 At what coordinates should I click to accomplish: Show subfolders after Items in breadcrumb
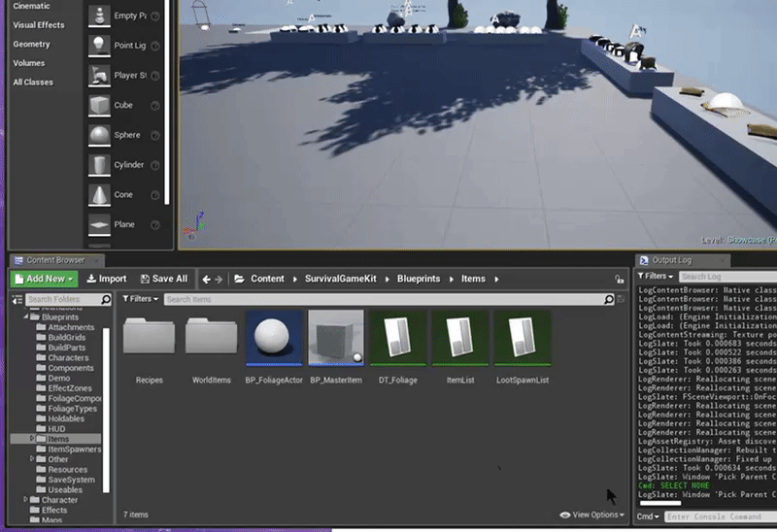(x=496, y=280)
